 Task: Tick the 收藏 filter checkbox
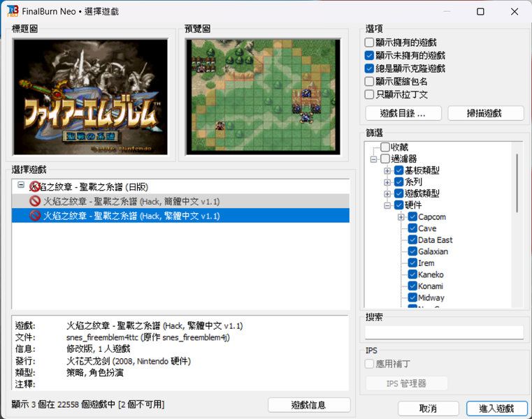[x=385, y=147]
